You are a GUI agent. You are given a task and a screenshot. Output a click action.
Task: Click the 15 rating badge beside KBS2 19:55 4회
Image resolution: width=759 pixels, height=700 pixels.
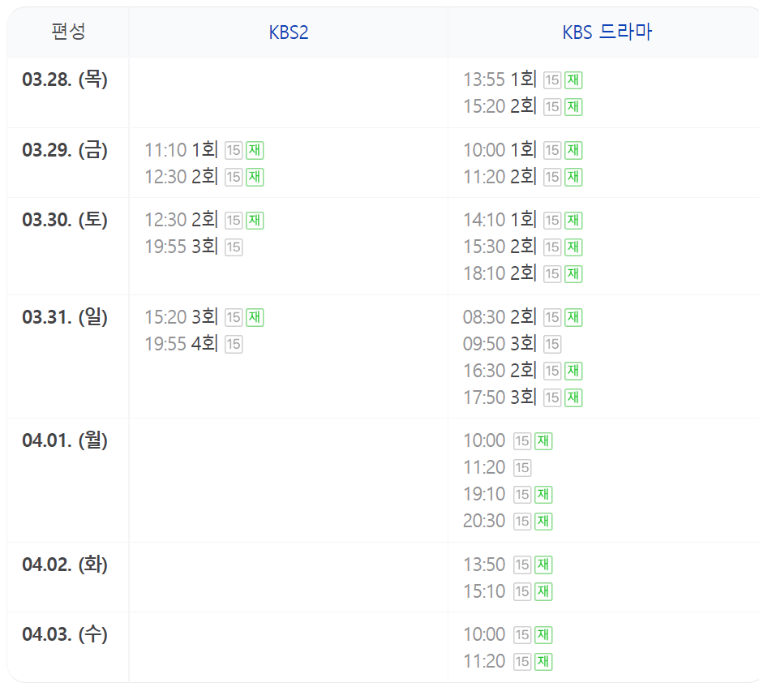234,344
